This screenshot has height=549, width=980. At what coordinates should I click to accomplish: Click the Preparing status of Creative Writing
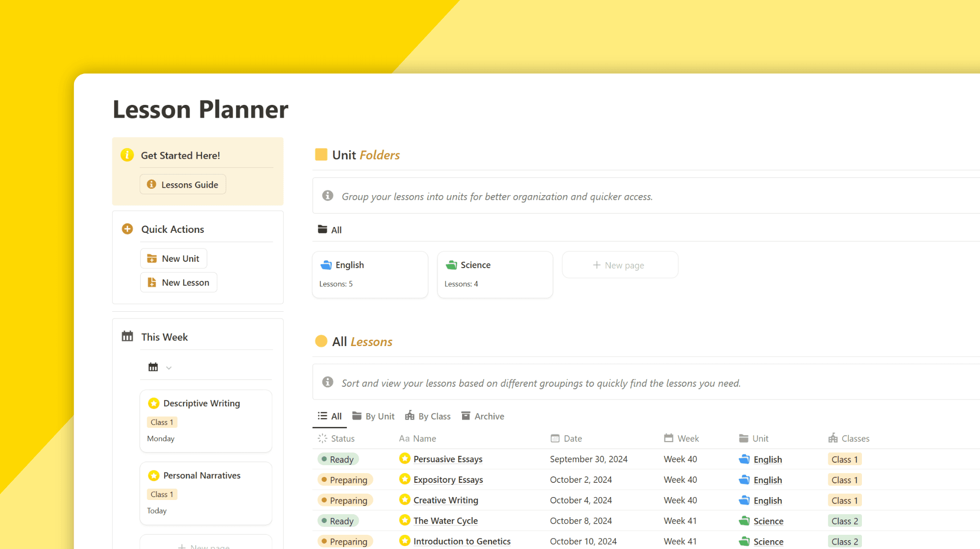[345, 500]
